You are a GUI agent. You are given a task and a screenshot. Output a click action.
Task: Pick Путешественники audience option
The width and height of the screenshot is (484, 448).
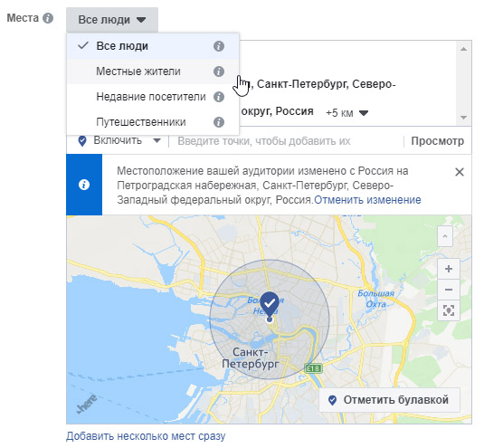(x=153, y=122)
